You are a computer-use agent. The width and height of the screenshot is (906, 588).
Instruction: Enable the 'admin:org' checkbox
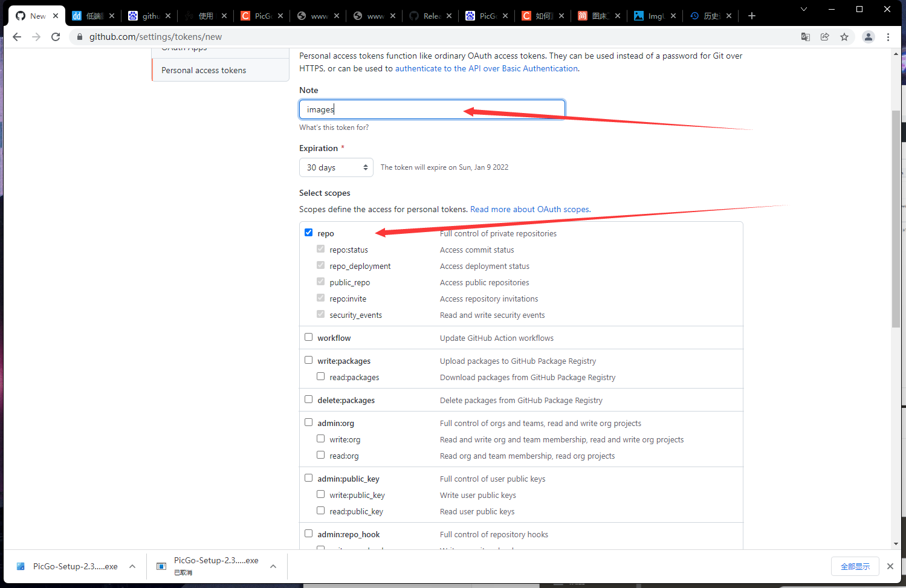click(x=309, y=422)
